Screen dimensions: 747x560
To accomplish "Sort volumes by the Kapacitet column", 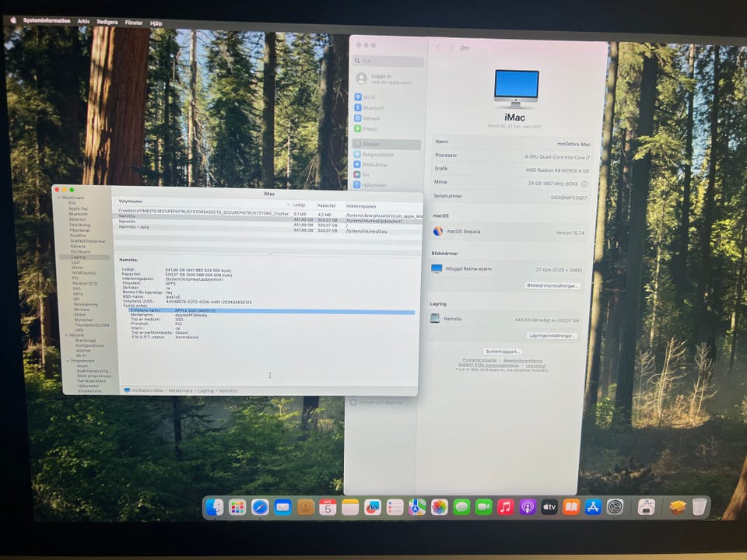I will (x=326, y=205).
